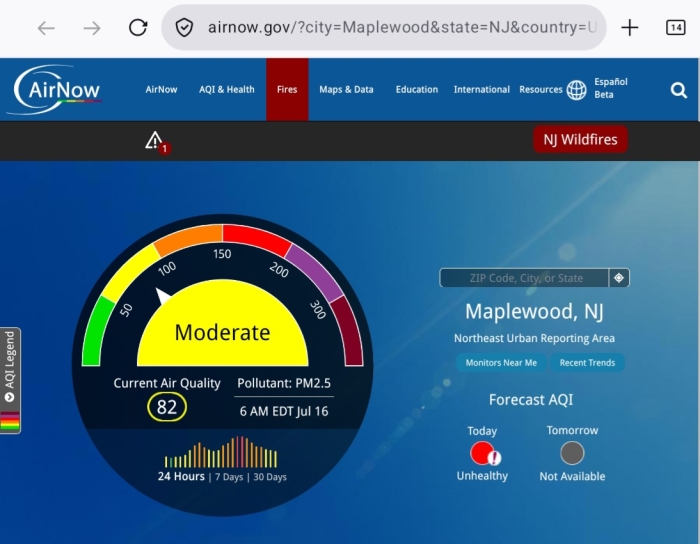
Task: Click the Moderate gauge dial
Action: point(222,323)
